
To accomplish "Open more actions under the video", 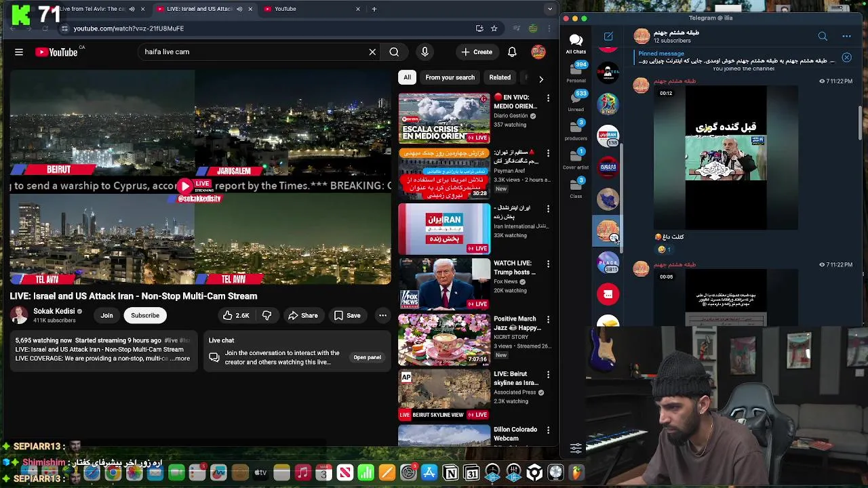I will (x=382, y=315).
